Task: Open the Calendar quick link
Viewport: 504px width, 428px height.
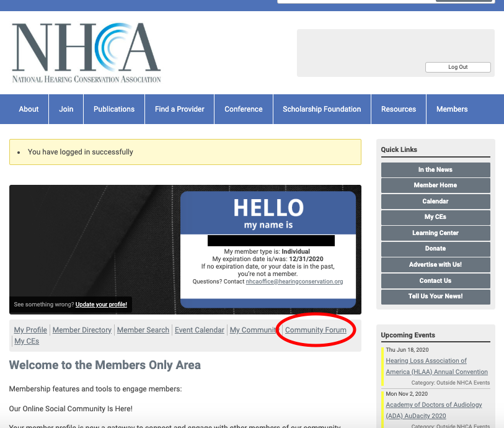Action: (436, 202)
